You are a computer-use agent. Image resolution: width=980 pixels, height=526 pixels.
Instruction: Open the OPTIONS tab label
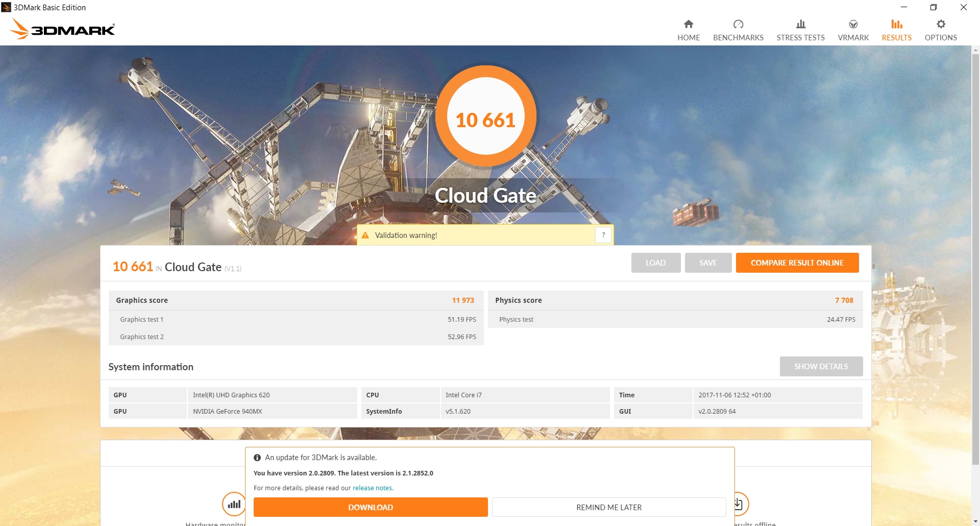[941, 38]
